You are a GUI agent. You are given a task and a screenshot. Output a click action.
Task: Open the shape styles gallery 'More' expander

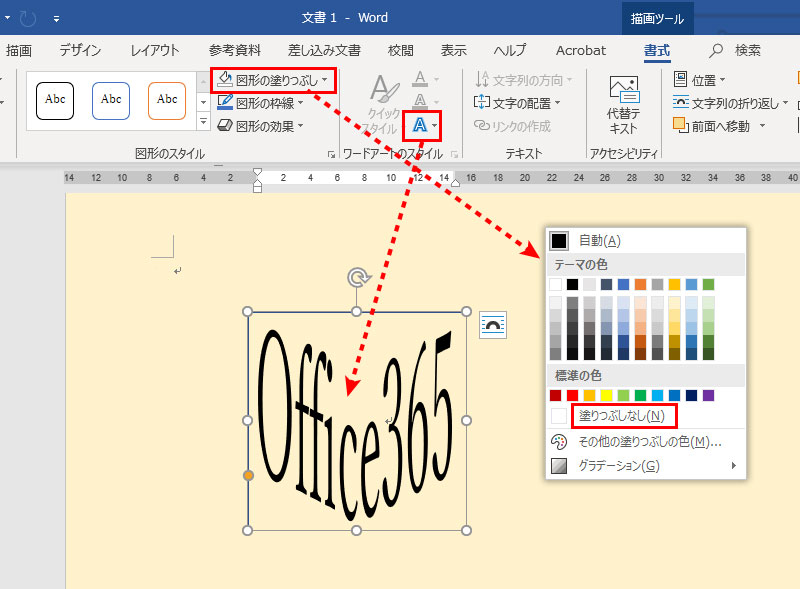point(204,121)
